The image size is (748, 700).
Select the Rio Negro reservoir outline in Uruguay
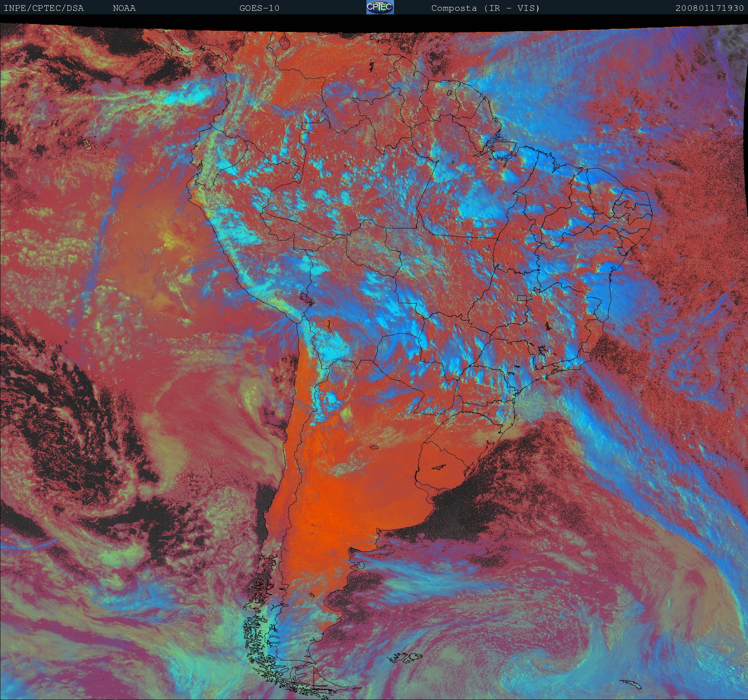click(439, 466)
